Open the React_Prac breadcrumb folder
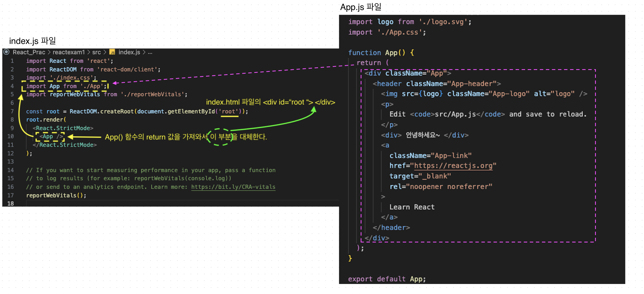Image resolution: width=644 pixels, height=294 pixels. pos(29,52)
